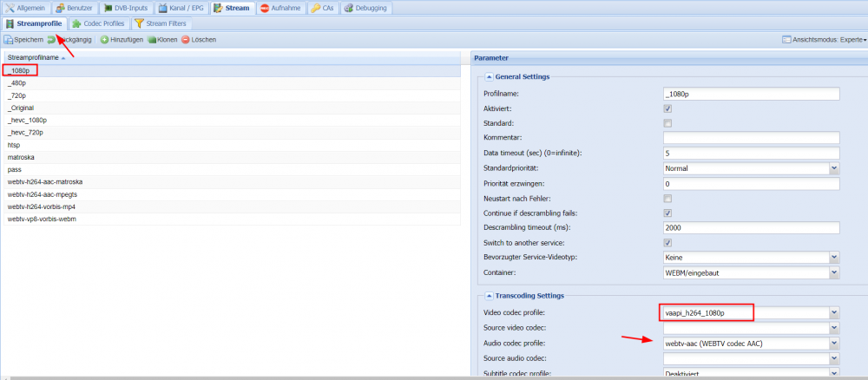Enable Neustart nach Fehler checkbox
868x380 pixels.
[x=667, y=198]
